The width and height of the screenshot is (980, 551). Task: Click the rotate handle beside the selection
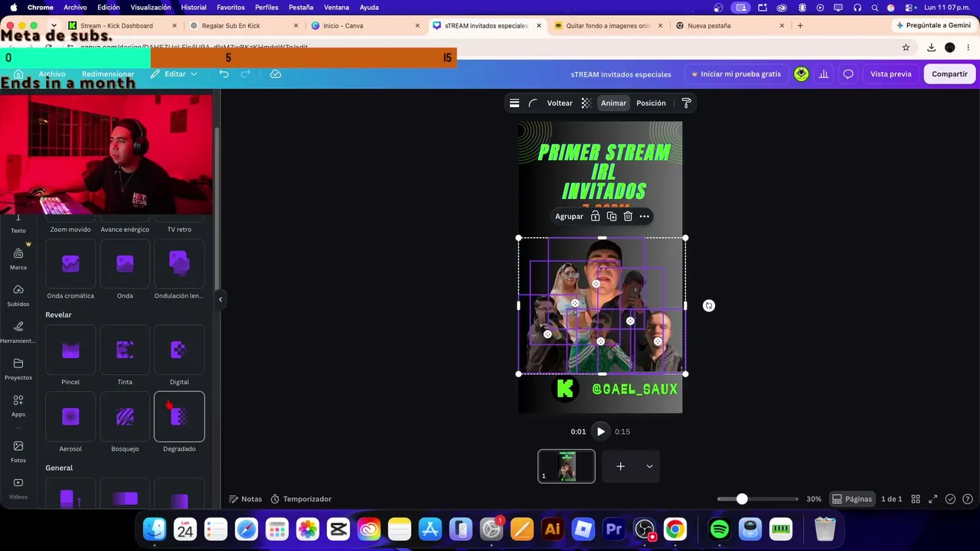pyautogui.click(x=709, y=305)
